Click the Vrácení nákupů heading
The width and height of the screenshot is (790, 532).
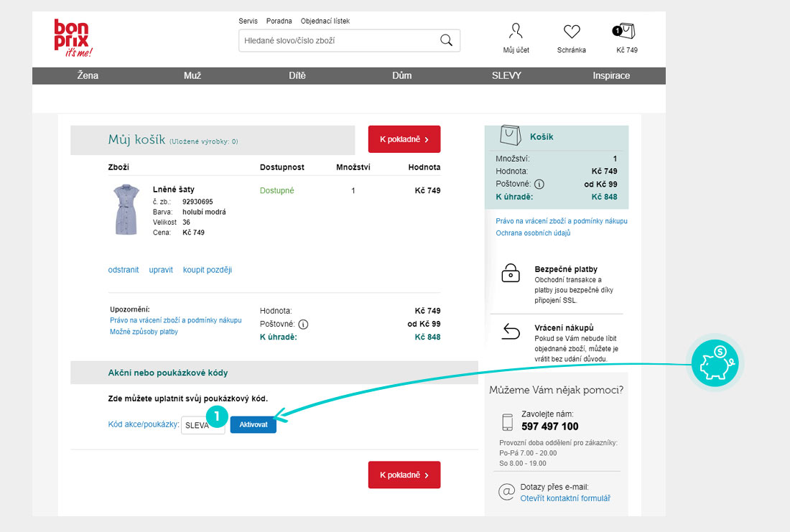[x=564, y=327]
